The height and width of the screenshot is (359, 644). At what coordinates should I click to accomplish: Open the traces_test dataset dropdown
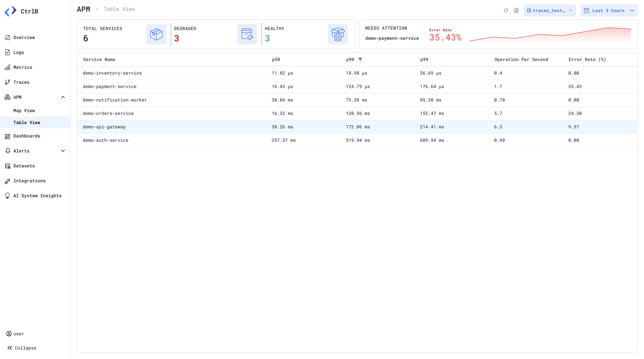tap(550, 10)
